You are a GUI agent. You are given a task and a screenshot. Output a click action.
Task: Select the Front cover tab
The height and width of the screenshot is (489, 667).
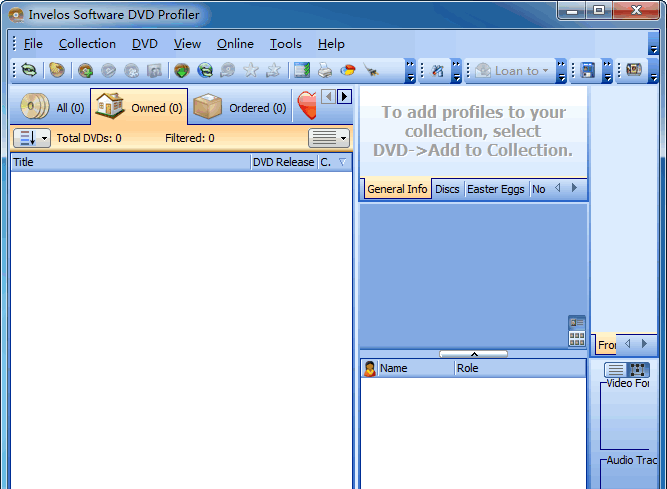point(606,345)
